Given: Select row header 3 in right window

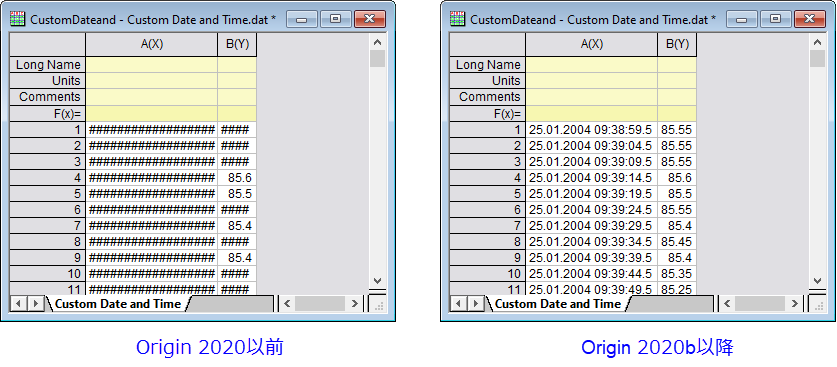Looking at the screenshot, I should [x=487, y=162].
